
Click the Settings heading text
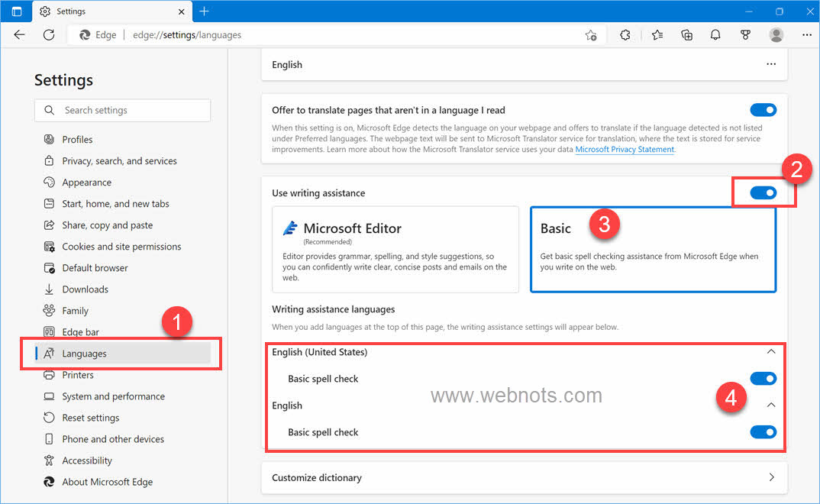tap(64, 80)
